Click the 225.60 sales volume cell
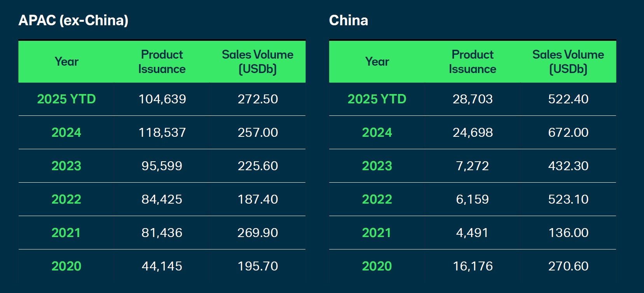This screenshot has height=293, width=644. pyautogui.click(x=258, y=166)
